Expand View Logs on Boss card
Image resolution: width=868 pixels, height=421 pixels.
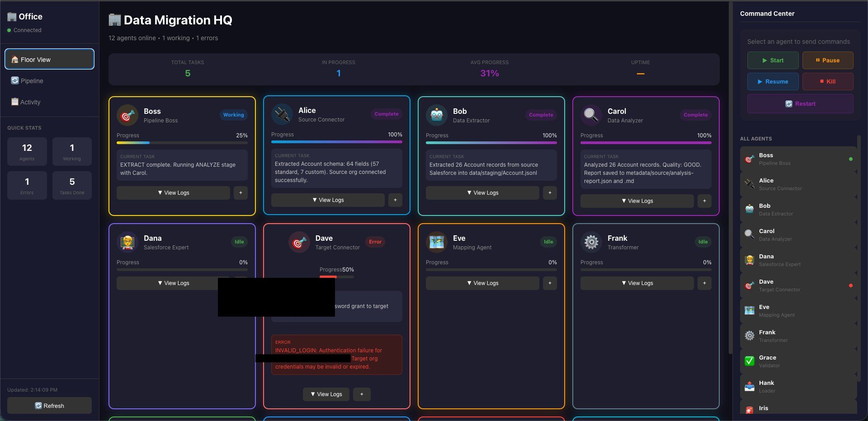point(173,193)
